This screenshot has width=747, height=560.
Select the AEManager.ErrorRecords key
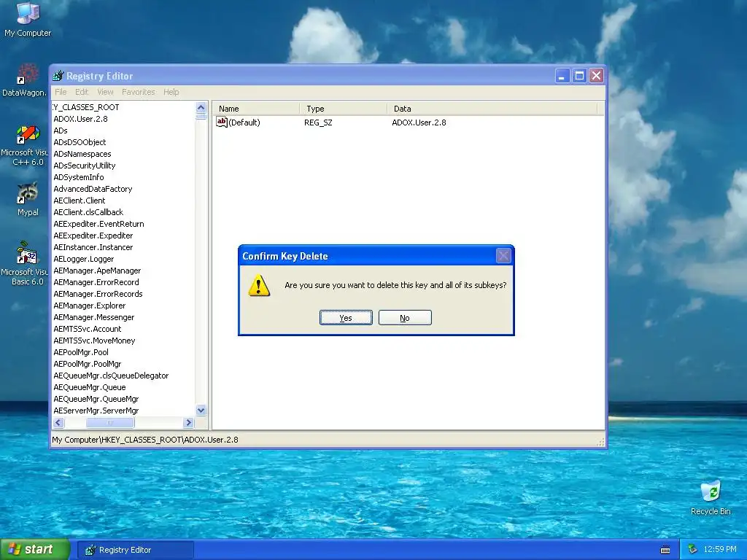[98, 294]
